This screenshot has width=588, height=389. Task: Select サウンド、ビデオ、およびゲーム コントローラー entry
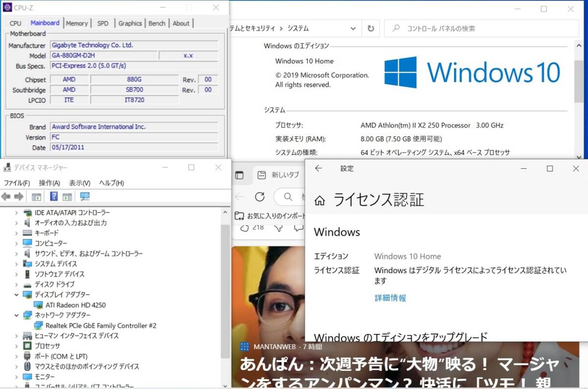(x=89, y=254)
